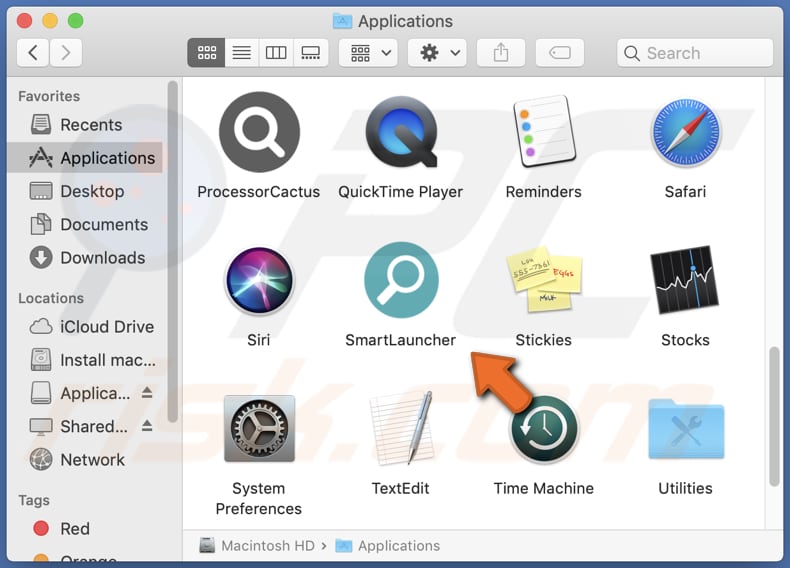Image resolution: width=790 pixels, height=568 pixels.
Task: Select the TextEdit app icon
Action: pyautogui.click(x=401, y=428)
